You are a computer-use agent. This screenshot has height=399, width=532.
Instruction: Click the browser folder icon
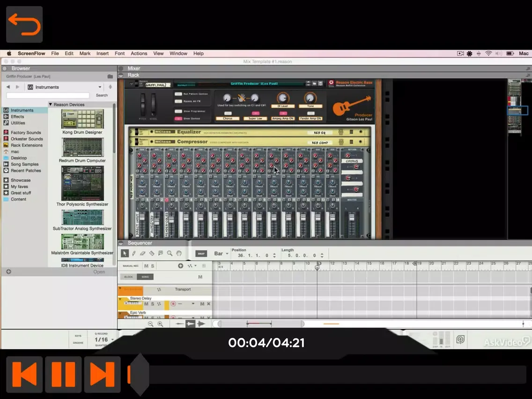pyautogui.click(x=110, y=77)
